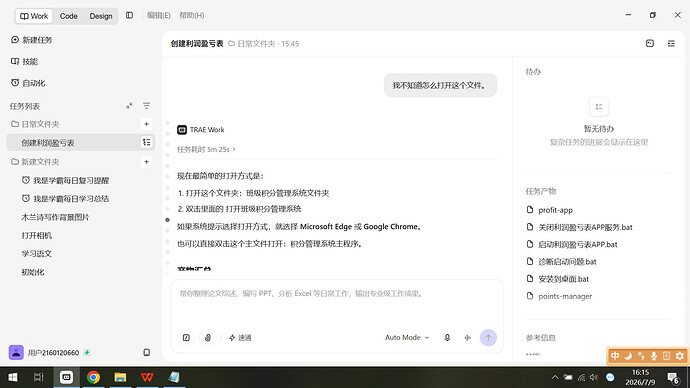Click the IME settings gear in orange toolbar
690x388 pixels.
(680, 356)
